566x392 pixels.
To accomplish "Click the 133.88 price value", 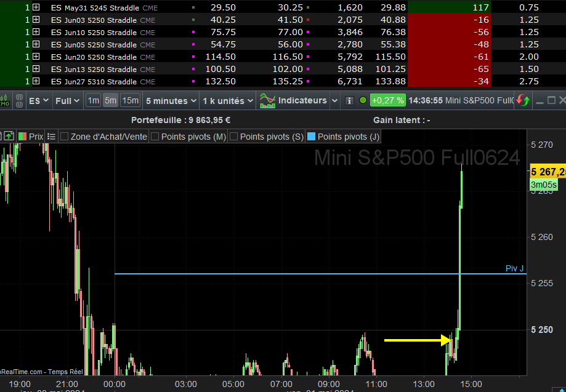I will click(x=390, y=81).
